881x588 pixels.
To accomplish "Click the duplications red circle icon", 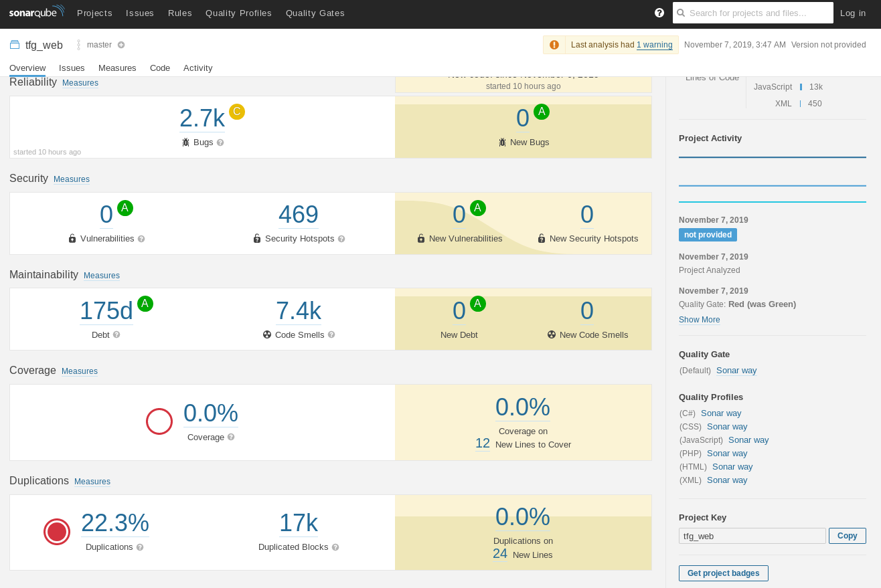I will point(57,532).
